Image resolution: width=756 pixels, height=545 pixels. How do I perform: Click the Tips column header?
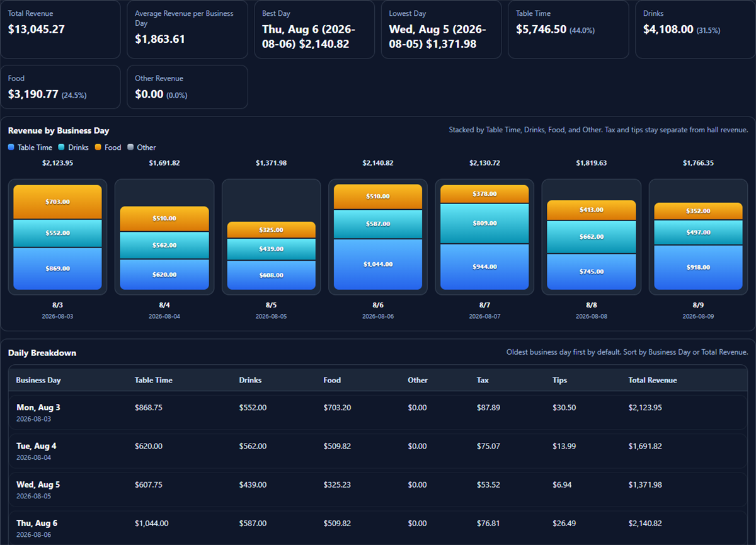click(559, 380)
